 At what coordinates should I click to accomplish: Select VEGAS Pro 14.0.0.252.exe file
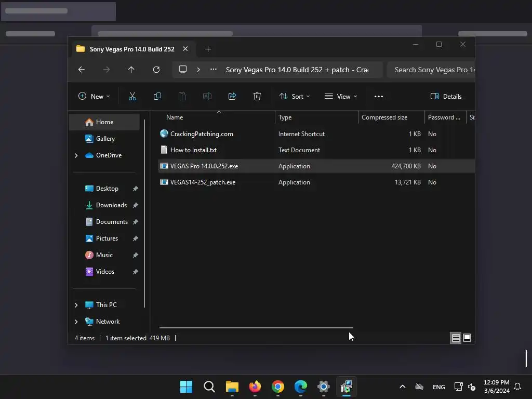click(x=316, y=166)
